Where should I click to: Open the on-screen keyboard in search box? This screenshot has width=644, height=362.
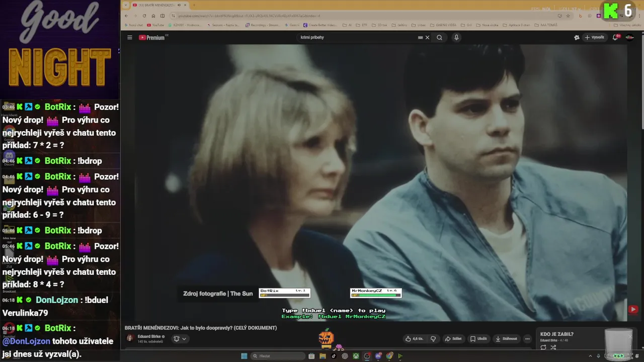[x=420, y=37]
